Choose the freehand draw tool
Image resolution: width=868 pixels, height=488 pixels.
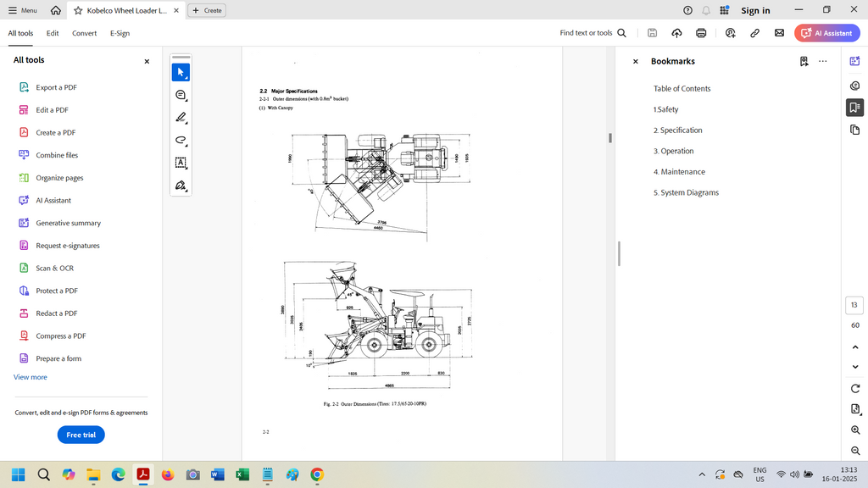pos(181,141)
